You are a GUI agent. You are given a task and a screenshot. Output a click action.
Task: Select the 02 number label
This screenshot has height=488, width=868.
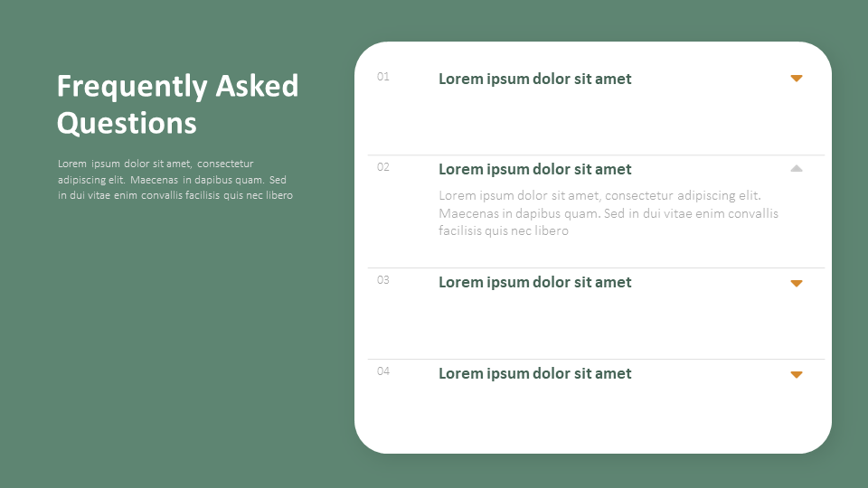click(x=383, y=167)
